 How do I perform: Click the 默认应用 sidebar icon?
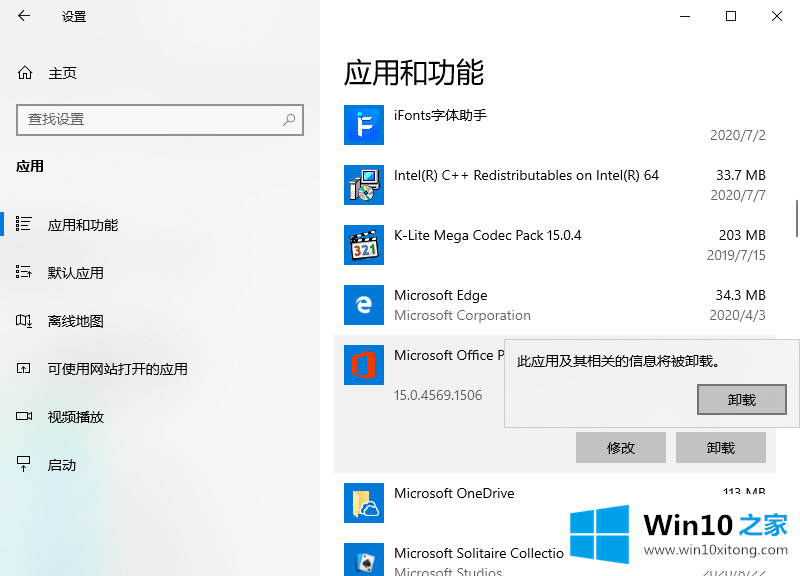pos(23,272)
